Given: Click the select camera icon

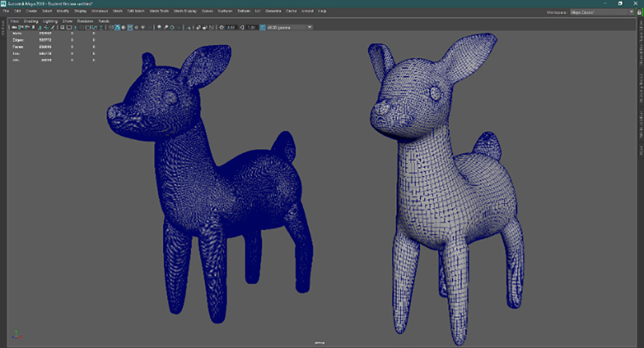Looking at the screenshot, I should tap(15, 27).
